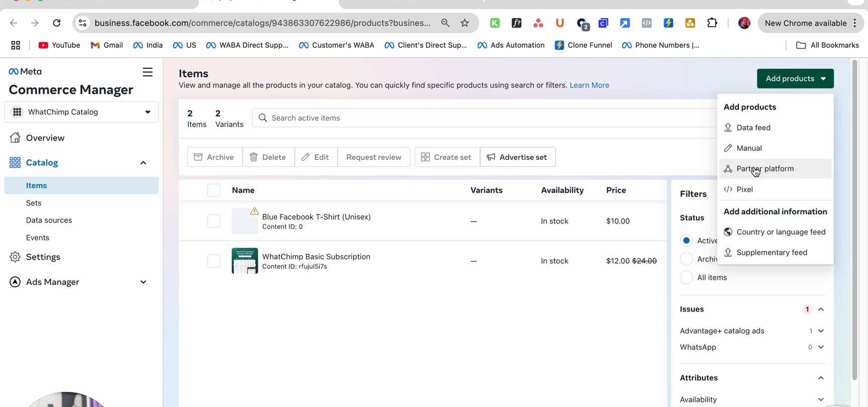Choose Data feed from Add products menu
This screenshot has width=868, height=407.
pyautogui.click(x=775, y=128)
